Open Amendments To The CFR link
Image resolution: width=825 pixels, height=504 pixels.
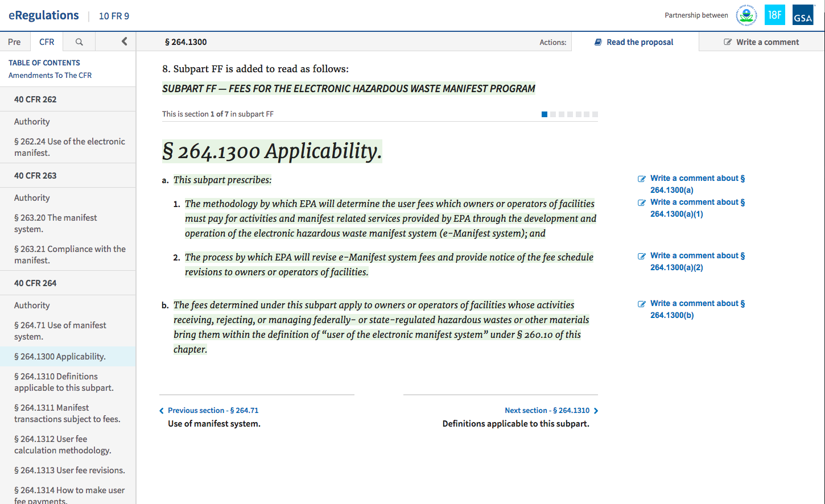pos(50,75)
